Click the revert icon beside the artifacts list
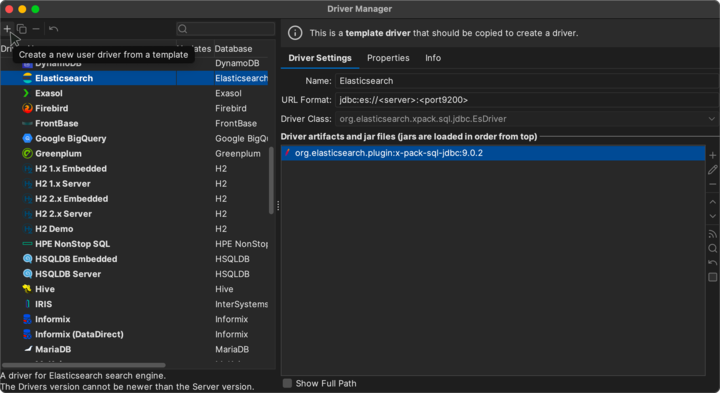Viewport: 720px width, 393px height. click(713, 263)
